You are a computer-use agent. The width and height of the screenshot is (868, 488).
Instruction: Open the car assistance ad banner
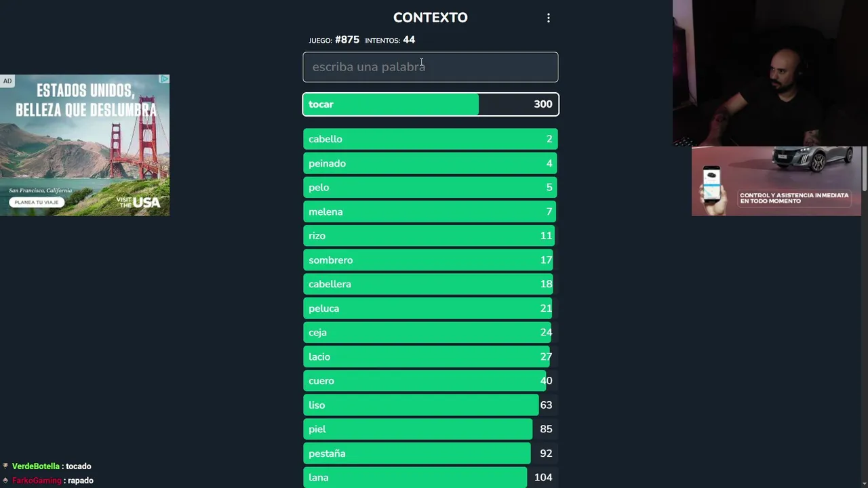pos(776,181)
